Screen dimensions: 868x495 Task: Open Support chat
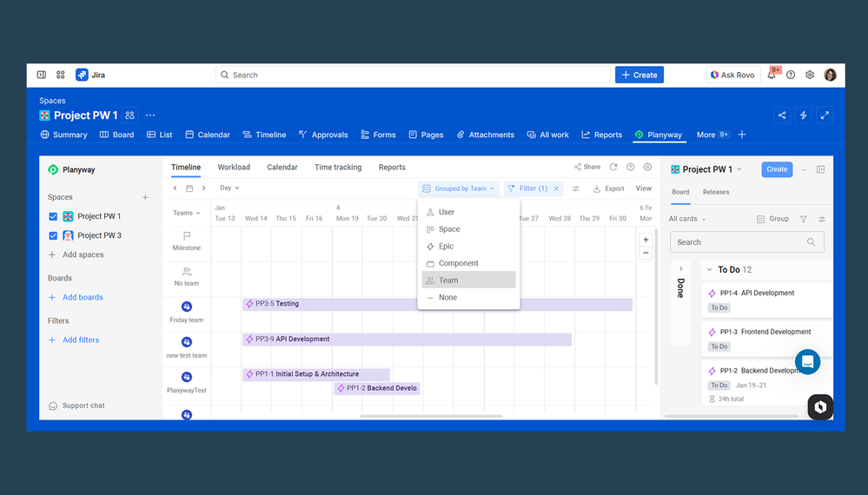pos(76,406)
